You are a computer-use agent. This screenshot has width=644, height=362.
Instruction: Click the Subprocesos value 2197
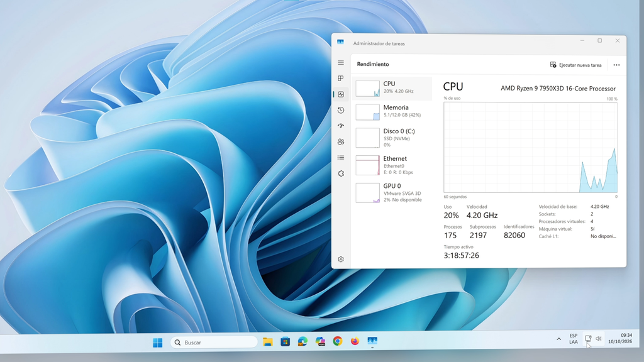pyautogui.click(x=478, y=235)
